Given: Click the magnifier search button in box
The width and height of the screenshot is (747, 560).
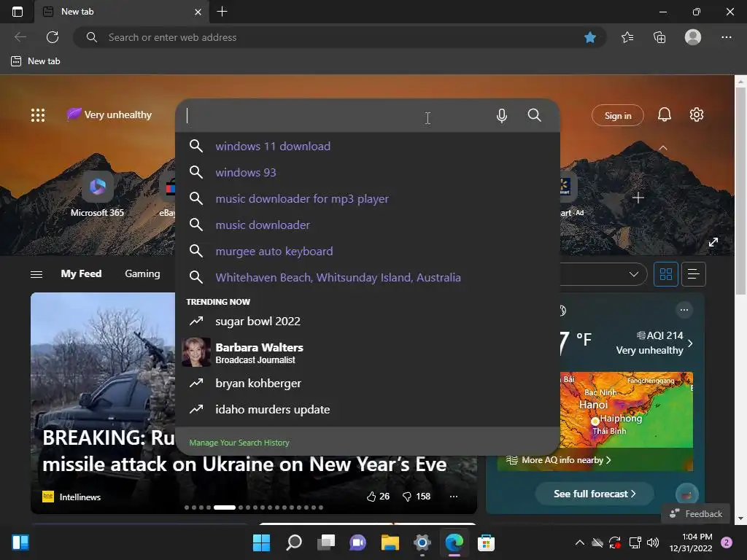Looking at the screenshot, I should (x=534, y=115).
